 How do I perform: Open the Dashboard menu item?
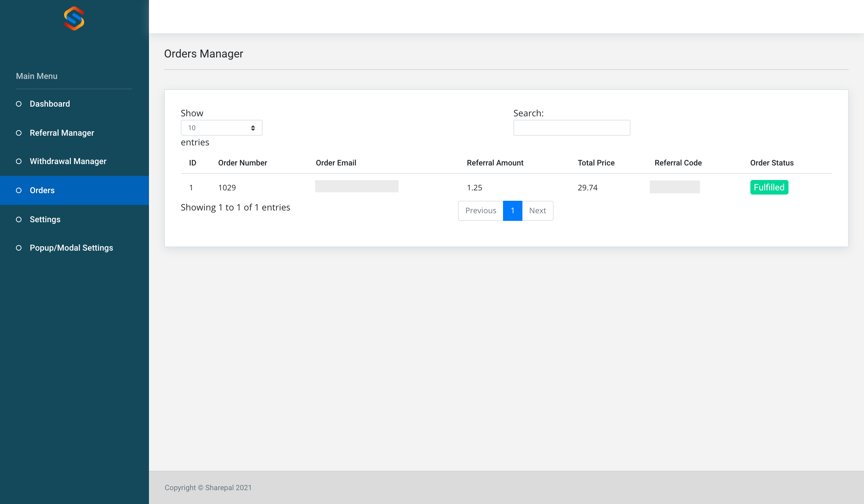click(50, 104)
